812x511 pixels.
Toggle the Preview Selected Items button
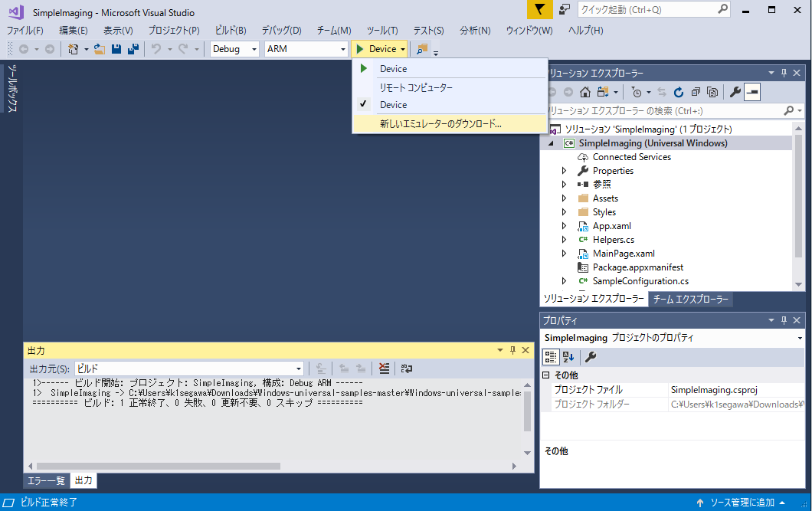(752, 92)
